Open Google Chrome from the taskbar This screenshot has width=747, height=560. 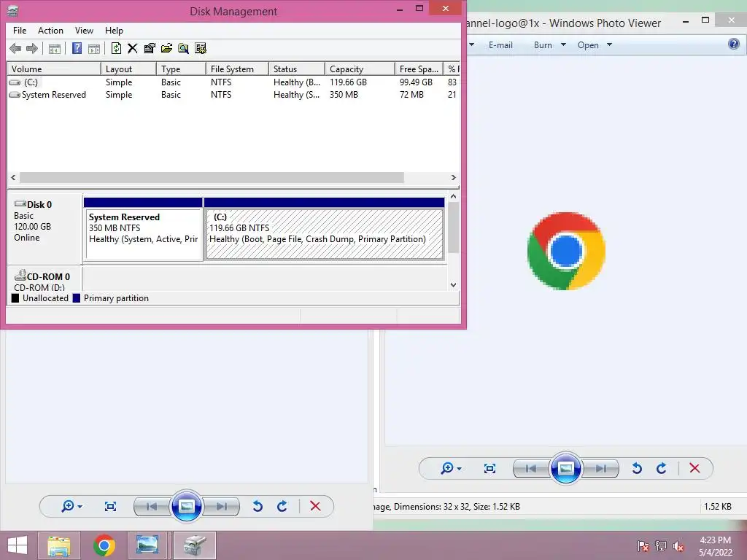[104, 545]
